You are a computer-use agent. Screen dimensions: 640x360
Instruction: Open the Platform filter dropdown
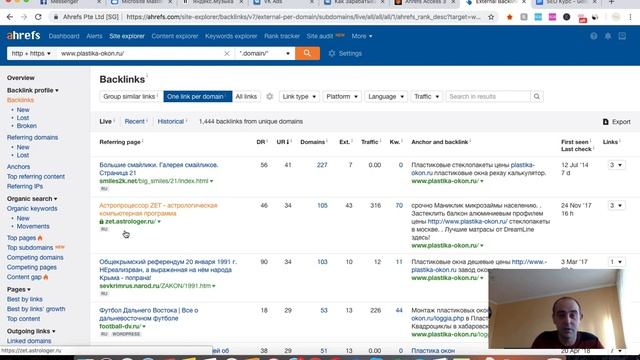point(342,97)
